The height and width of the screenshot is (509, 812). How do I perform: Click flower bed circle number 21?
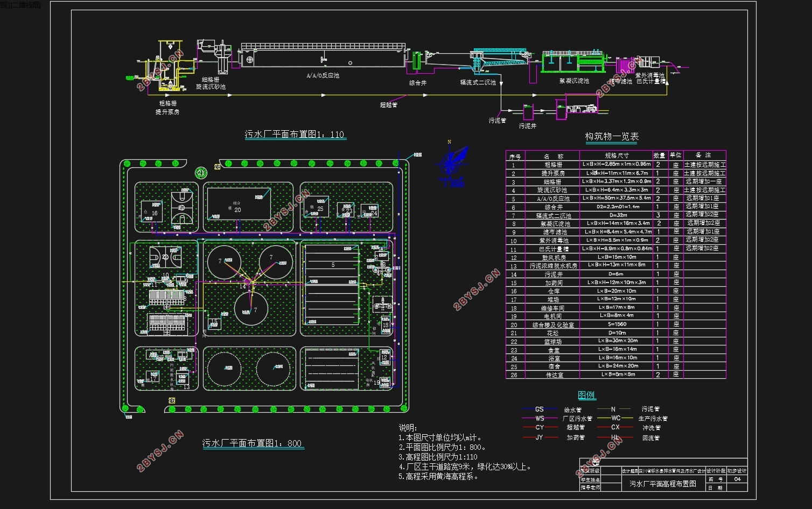click(x=201, y=173)
